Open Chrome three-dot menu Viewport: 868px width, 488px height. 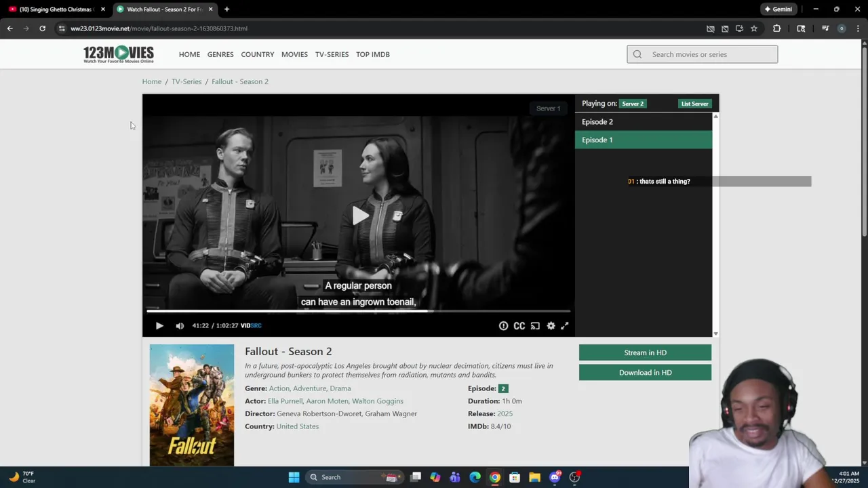858,28
